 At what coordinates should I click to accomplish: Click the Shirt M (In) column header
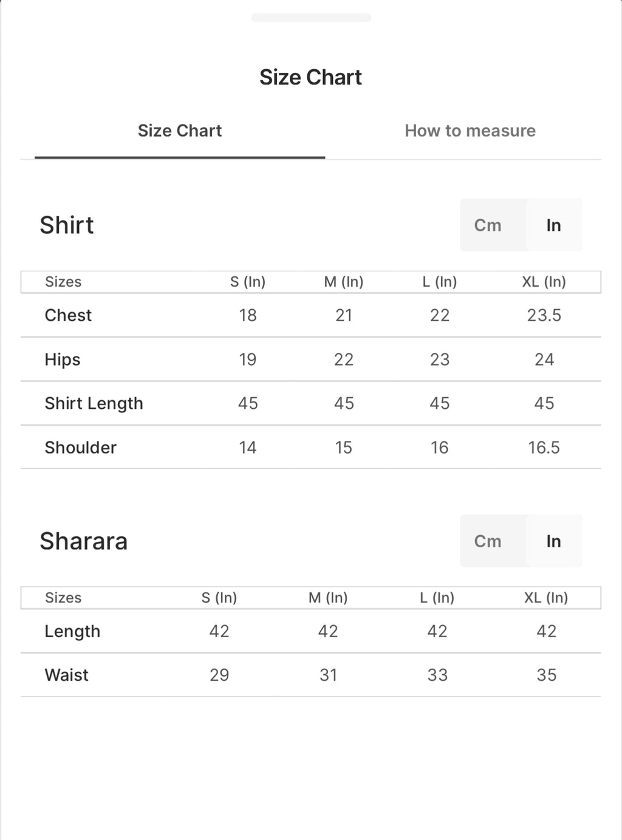coord(344,282)
